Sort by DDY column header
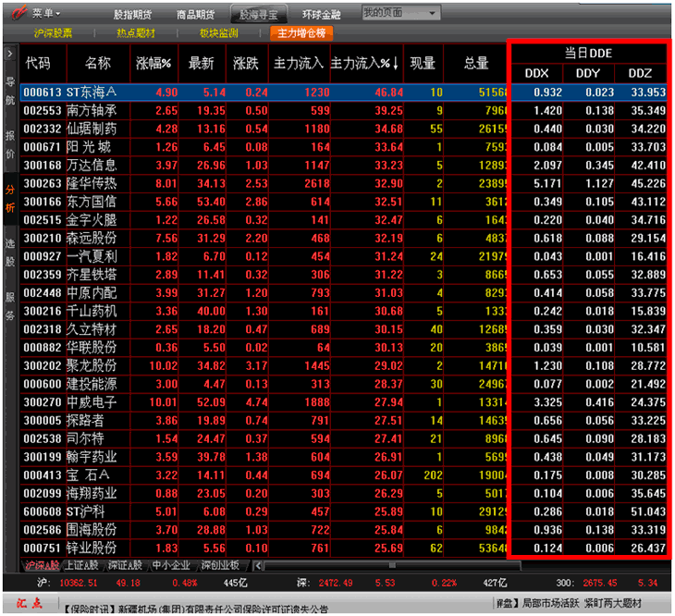This screenshot has height=616, width=675. coord(588,73)
